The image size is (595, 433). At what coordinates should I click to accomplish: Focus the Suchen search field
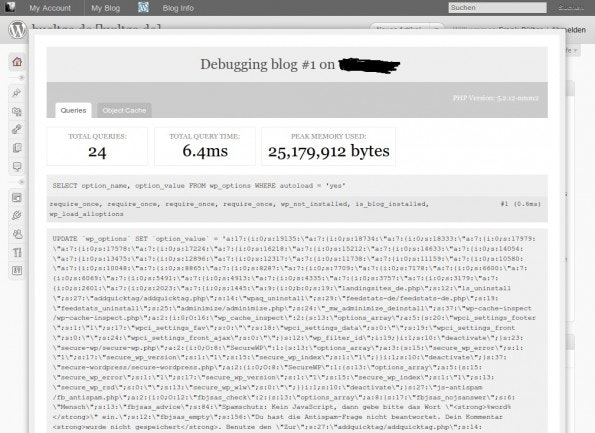497,8
